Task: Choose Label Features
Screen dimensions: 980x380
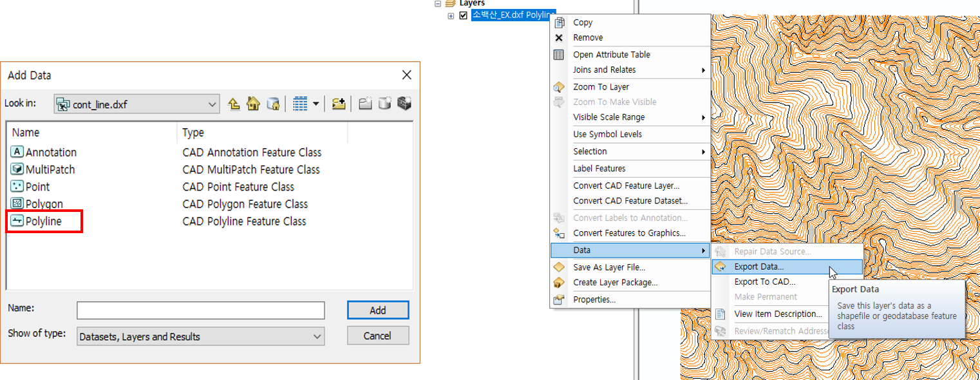Action: 630,168
